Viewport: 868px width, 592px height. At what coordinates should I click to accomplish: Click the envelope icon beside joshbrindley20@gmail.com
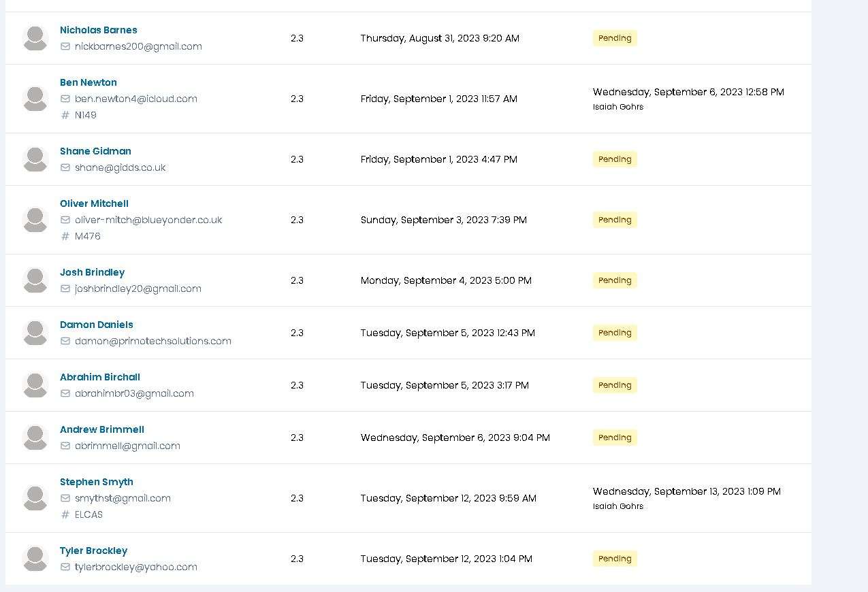pos(65,289)
